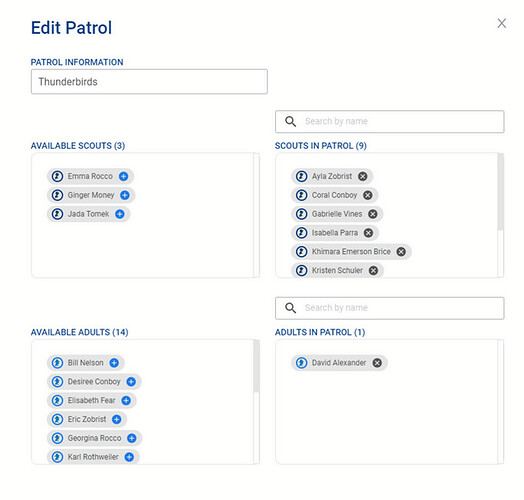Viewport: 524px width, 500px height.
Task: Add Georgina Rocco to adults in patrol
Action: pyautogui.click(x=132, y=438)
